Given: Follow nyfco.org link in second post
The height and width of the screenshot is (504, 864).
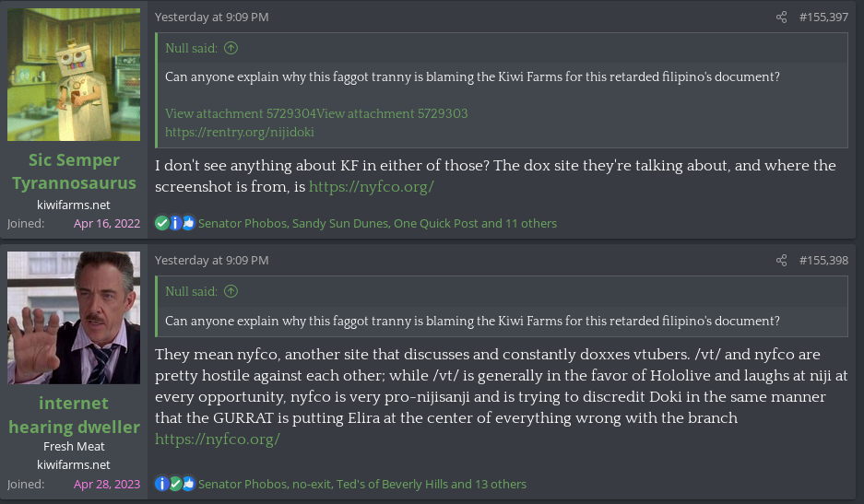Looking at the screenshot, I should [217, 440].
